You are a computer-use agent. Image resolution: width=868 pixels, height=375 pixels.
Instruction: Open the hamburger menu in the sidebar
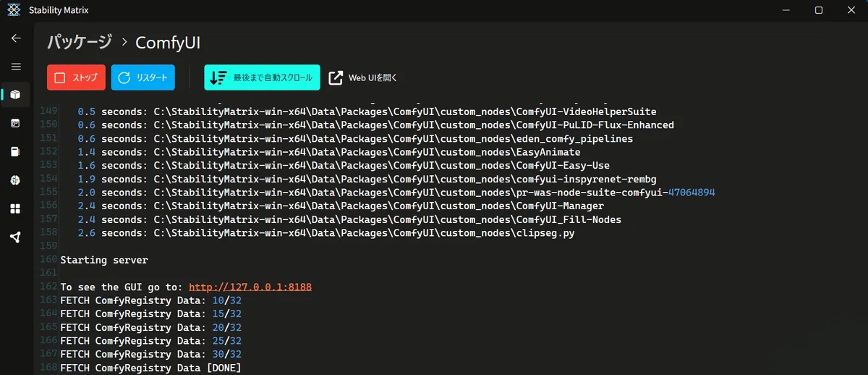point(16,67)
